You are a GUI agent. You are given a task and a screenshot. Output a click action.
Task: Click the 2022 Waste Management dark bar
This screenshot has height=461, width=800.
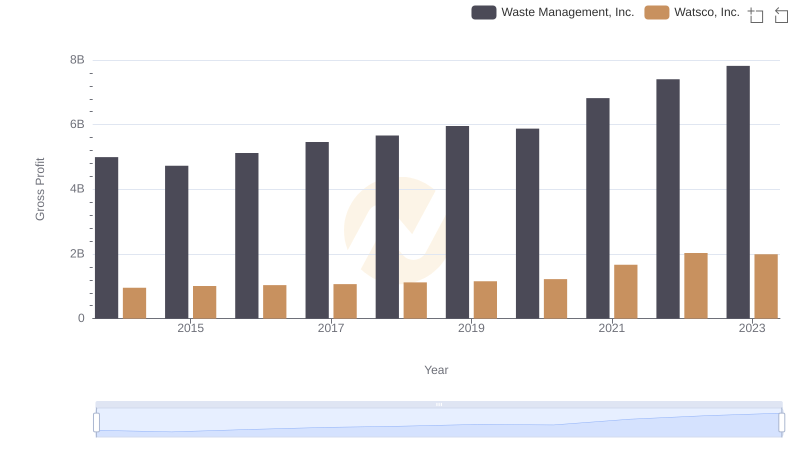click(668, 199)
